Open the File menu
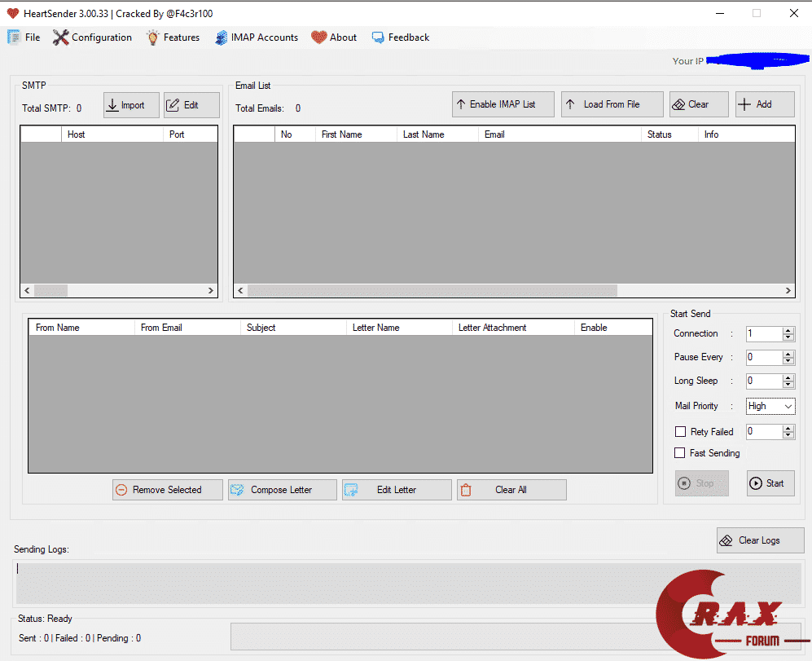The width and height of the screenshot is (812, 661). (24, 37)
